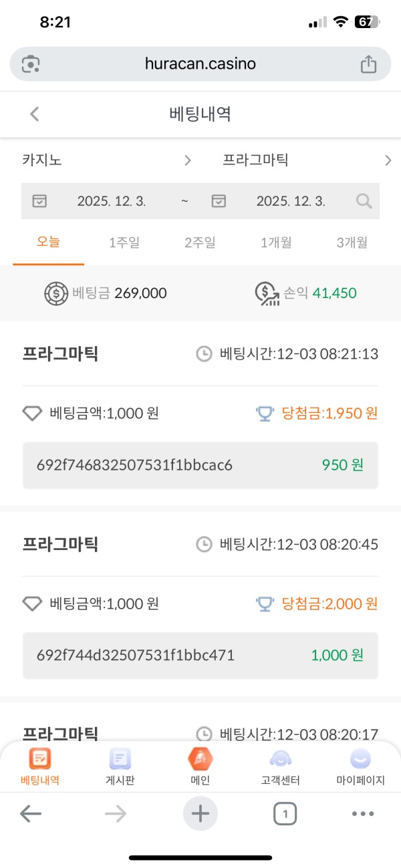Expand the 프라그마틱 provider chevron

pyautogui.click(x=388, y=160)
